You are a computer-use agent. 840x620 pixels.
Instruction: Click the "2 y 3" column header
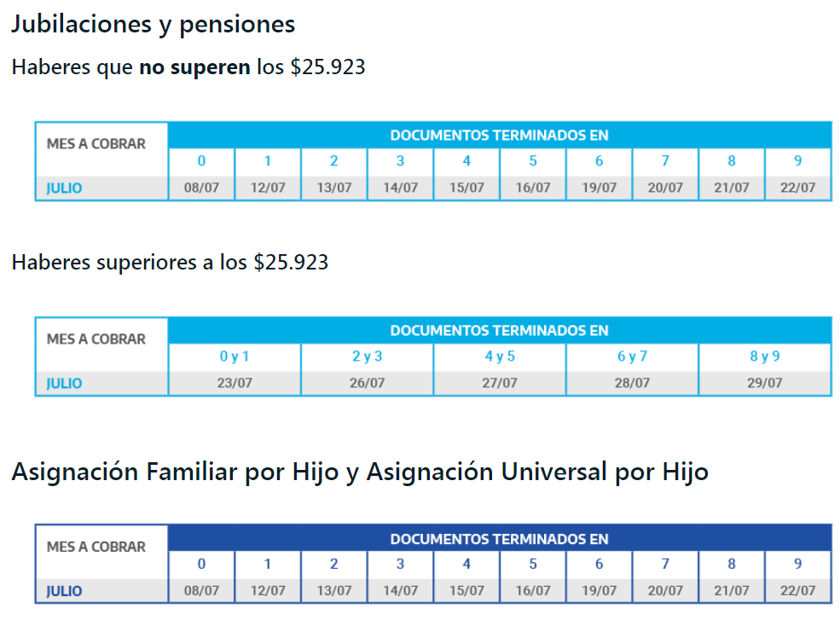coord(367,357)
